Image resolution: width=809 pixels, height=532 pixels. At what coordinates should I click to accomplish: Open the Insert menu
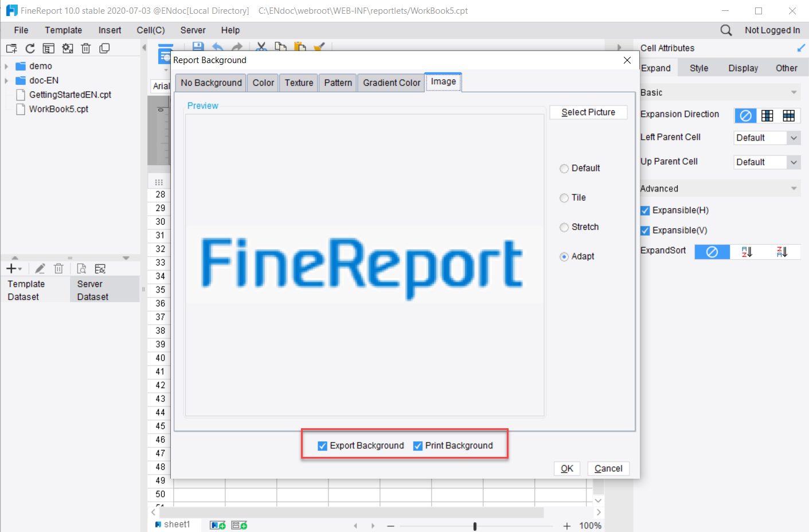pos(109,30)
